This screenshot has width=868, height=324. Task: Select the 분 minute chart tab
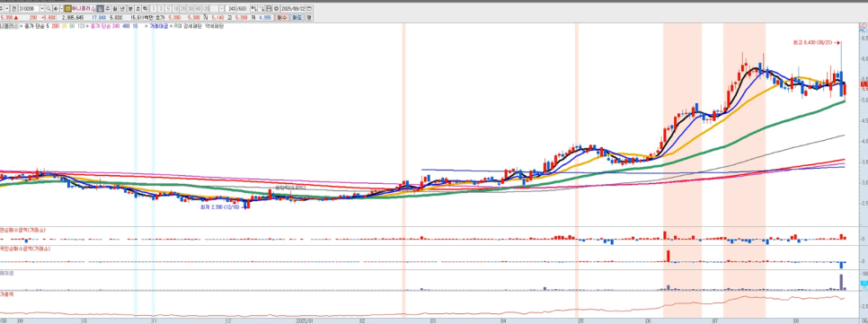pos(130,9)
